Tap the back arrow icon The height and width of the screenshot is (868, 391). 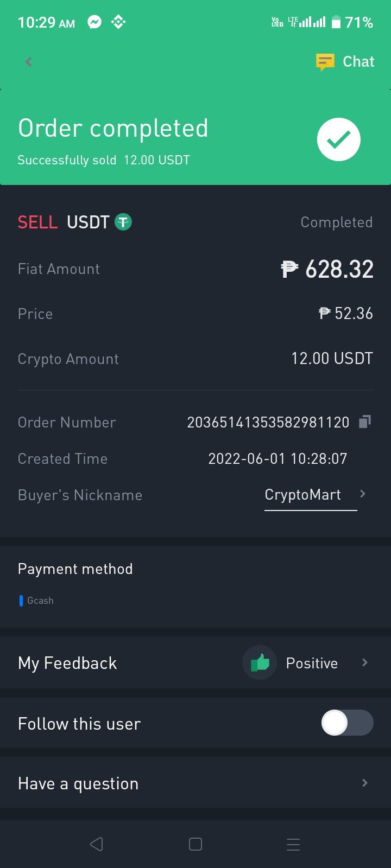pyautogui.click(x=29, y=62)
